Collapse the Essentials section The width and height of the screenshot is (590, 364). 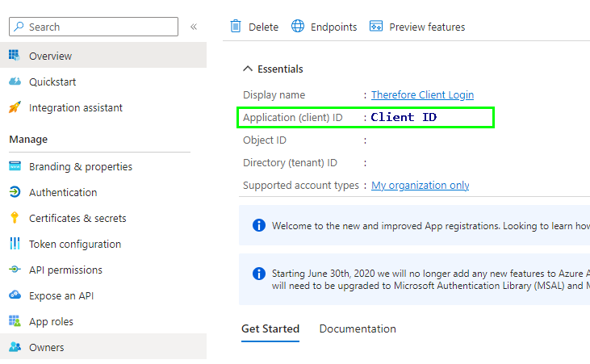coord(248,69)
